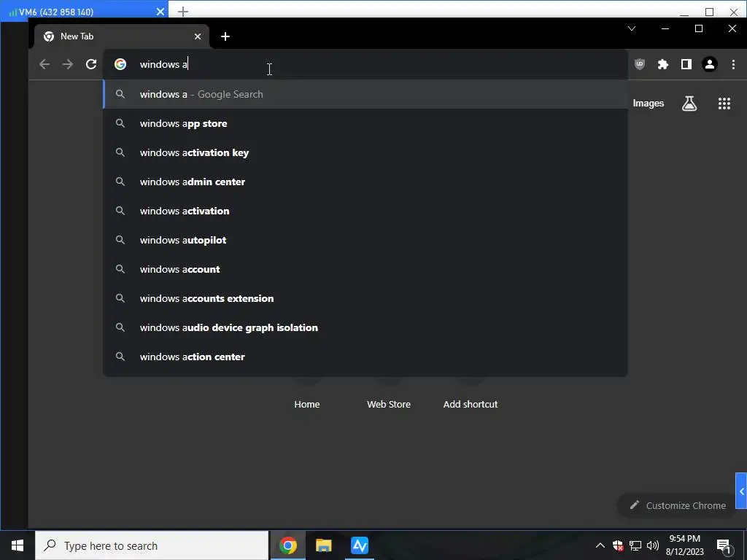This screenshot has width=747, height=560.
Task: Open a new Chrome tab
Action: click(x=225, y=36)
